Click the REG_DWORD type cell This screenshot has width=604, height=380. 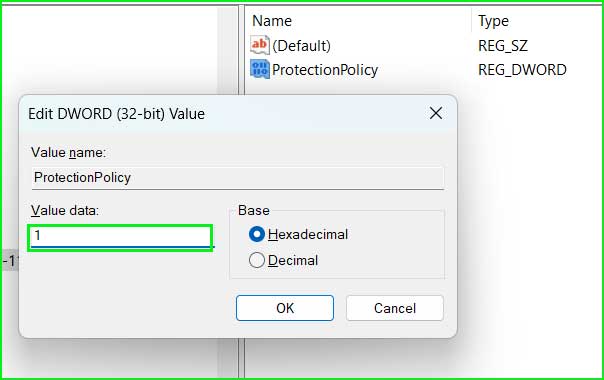coord(522,70)
